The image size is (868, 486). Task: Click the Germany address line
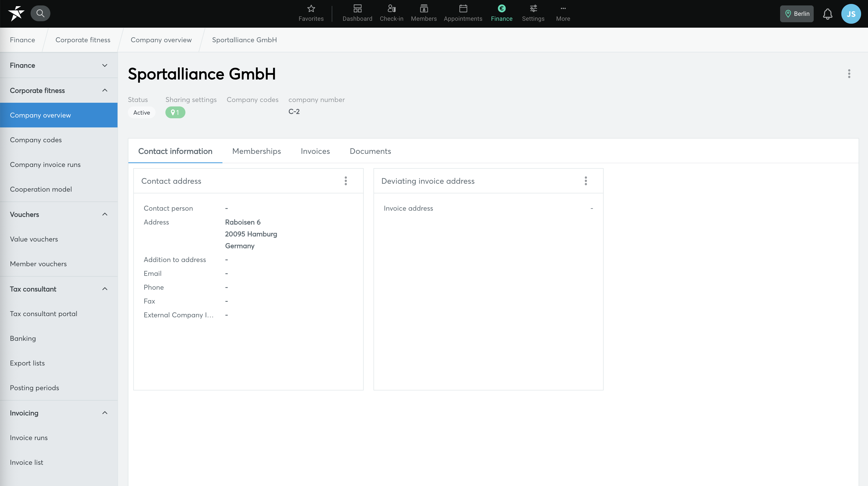[239, 246]
